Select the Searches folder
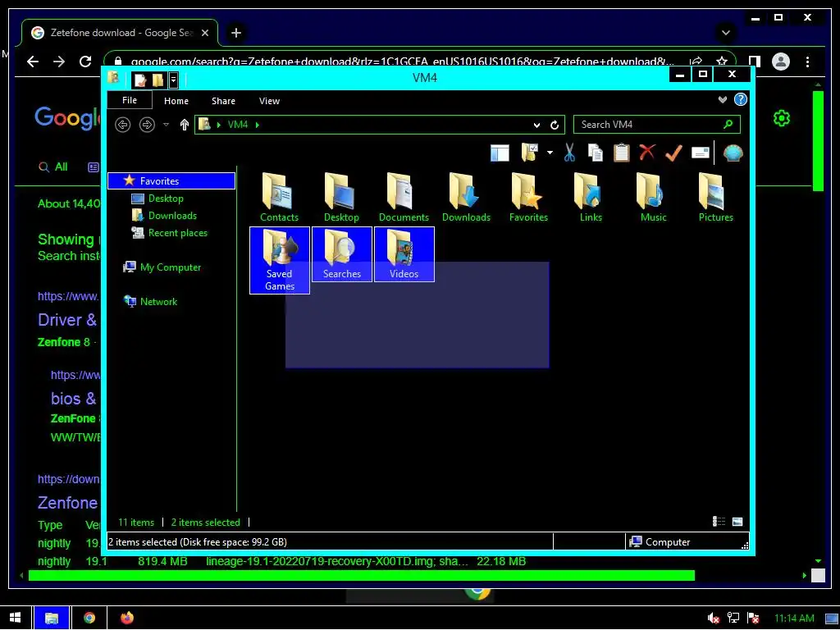The image size is (840, 630). tap(342, 254)
